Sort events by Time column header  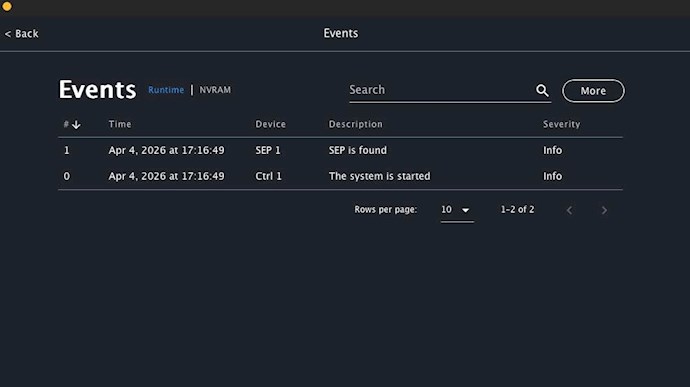(x=120, y=124)
